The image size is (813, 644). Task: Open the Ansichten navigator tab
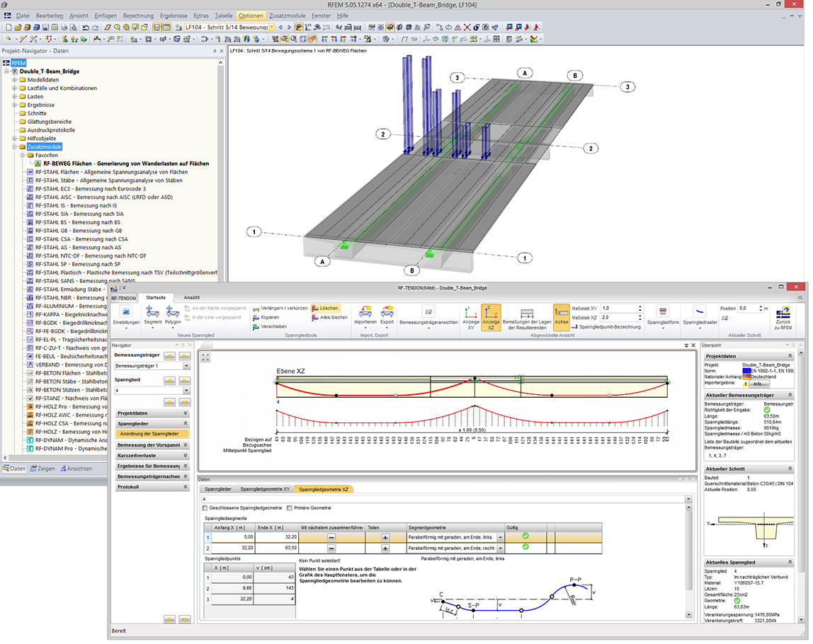(76, 469)
